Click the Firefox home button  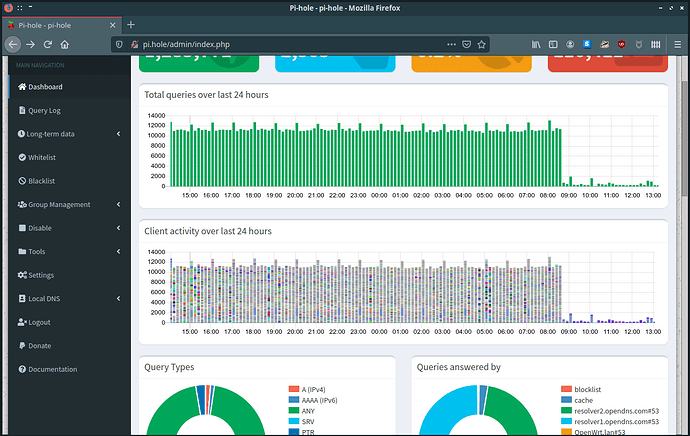(x=65, y=44)
